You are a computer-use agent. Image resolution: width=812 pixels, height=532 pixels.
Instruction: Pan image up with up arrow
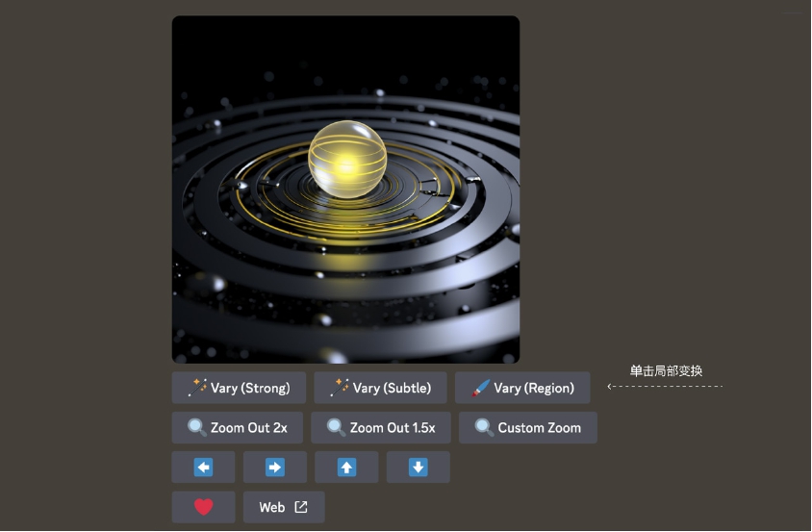(346, 468)
